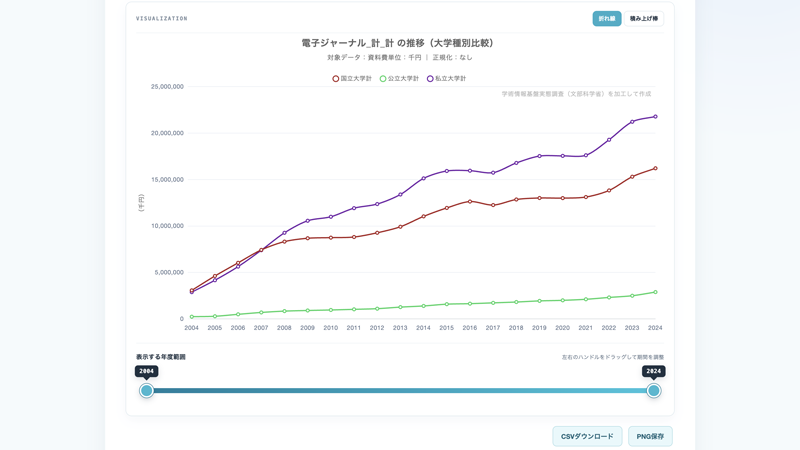Click the 2004 start-year slider handle
800x450 pixels.
point(146,391)
